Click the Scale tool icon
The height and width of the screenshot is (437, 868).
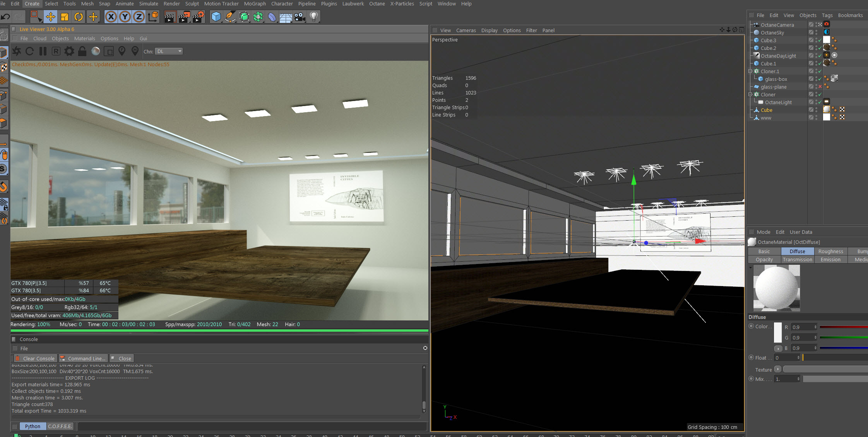pyautogui.click(x=65, y=17)
